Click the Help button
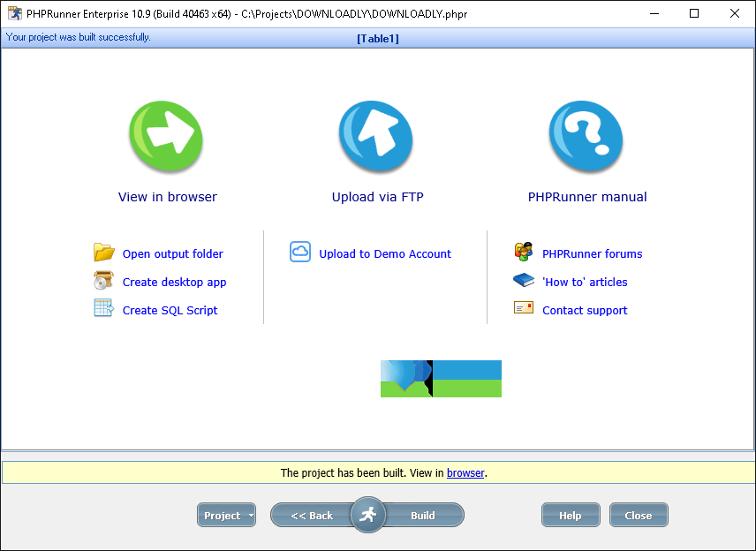The height and width of the screenshot is (551, 756). pos(571,515)
